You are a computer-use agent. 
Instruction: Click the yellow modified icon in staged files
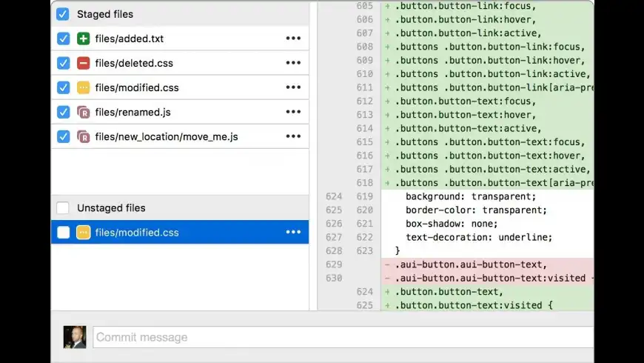coord(84,87)
